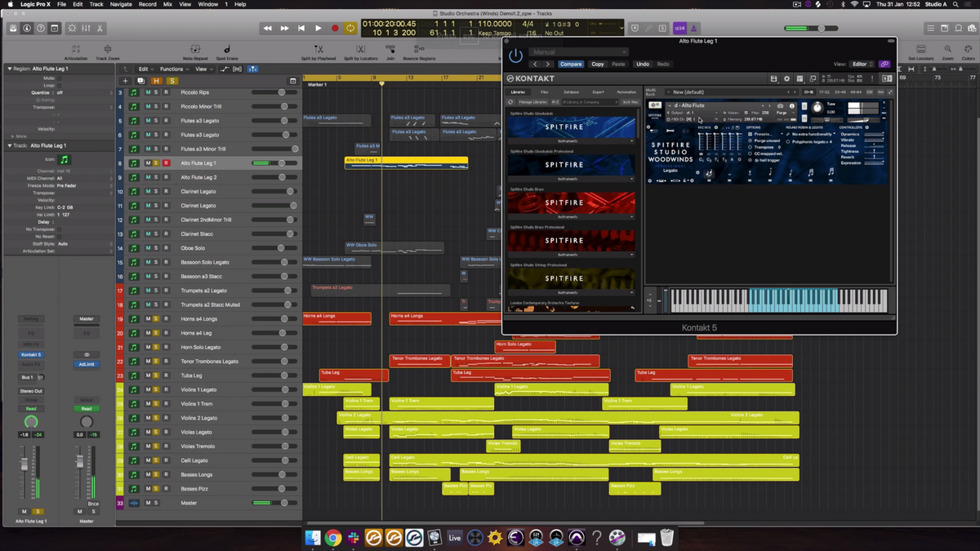Collapse the Region inspector disclosure triangle
This screenshot has width=980, height=551.
[8, 69]
